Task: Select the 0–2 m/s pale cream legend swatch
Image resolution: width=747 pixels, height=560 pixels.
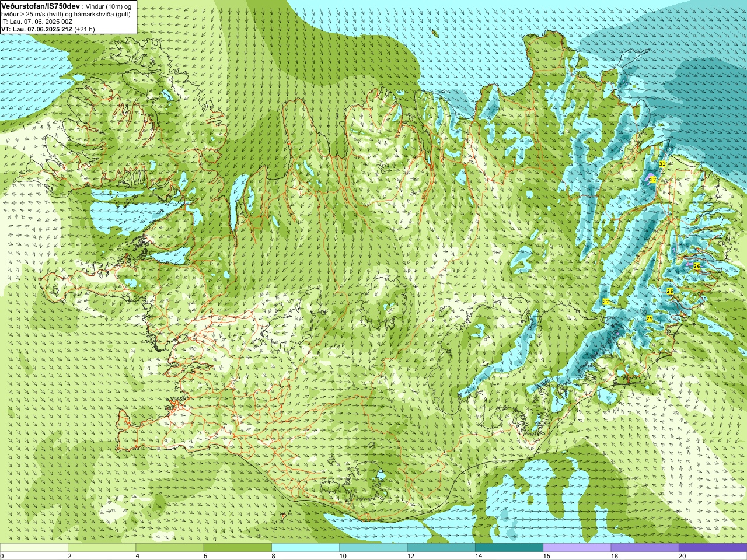Action: click(x=34, y=548)
